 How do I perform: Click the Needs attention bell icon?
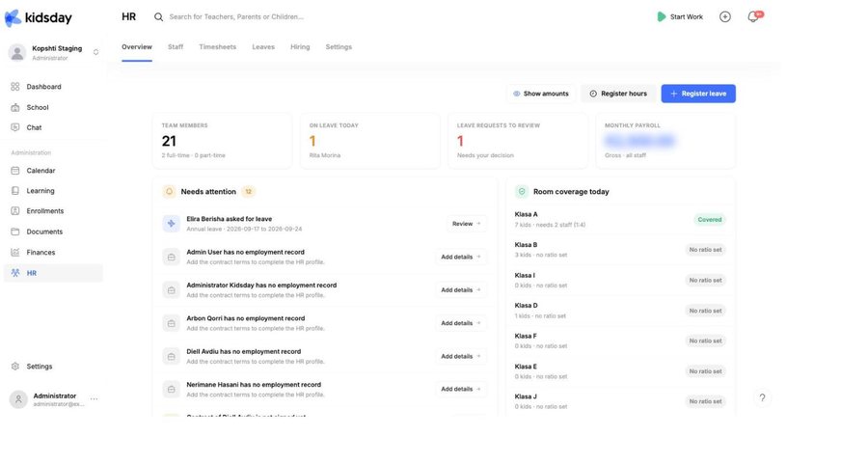coord(169,192)
